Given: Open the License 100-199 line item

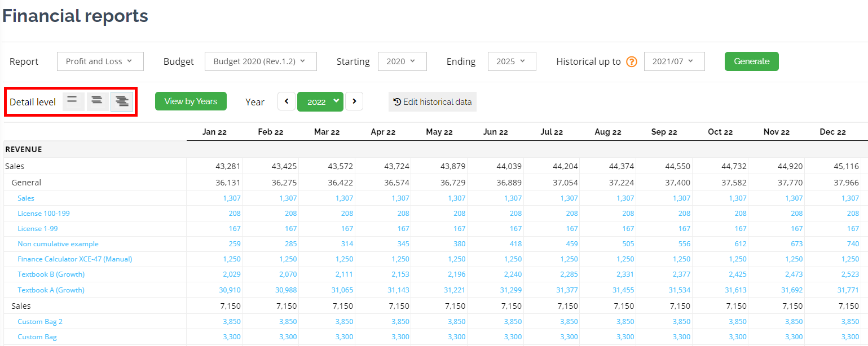Looking at the screenshot, I should click(x=44, y=214).
